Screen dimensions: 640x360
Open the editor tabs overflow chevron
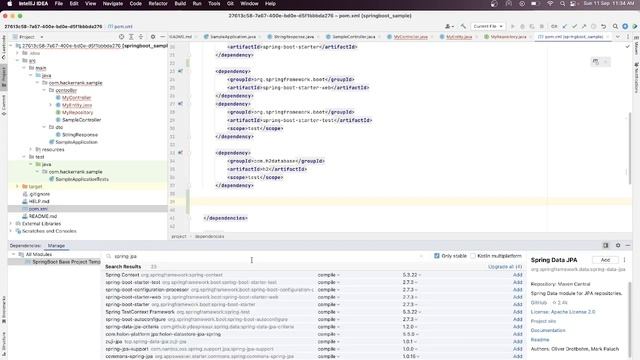pos(618,37)
